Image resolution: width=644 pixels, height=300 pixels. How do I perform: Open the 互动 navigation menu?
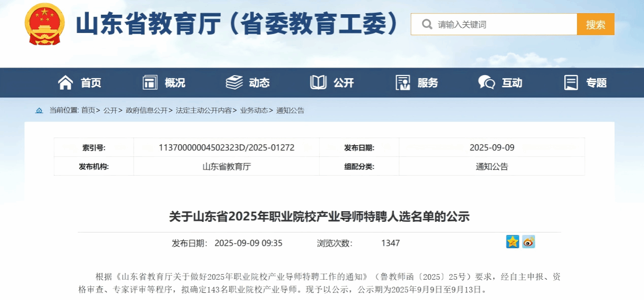[511, 83]
